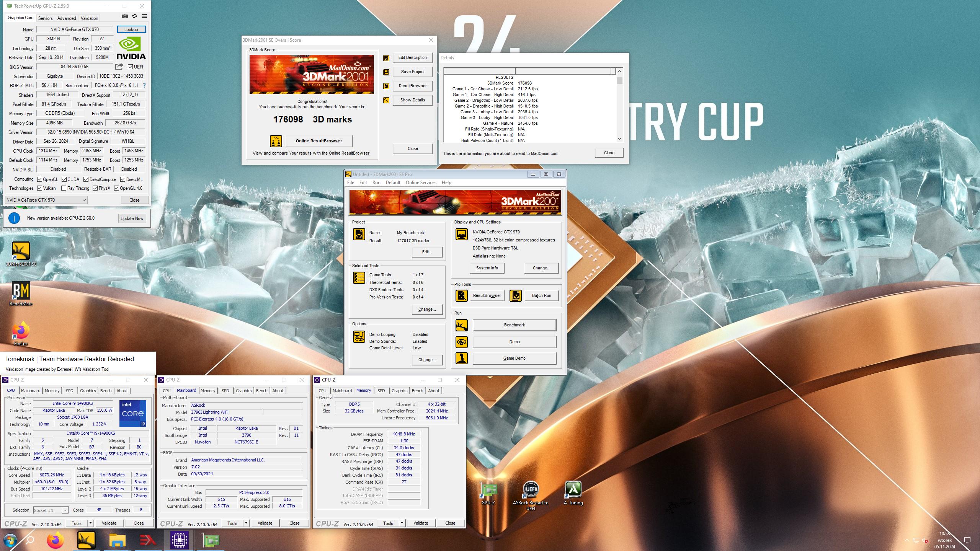Open Tools dropdown arrow in Mainboard window
Screen dimensions: 980x551
point(246,523)
